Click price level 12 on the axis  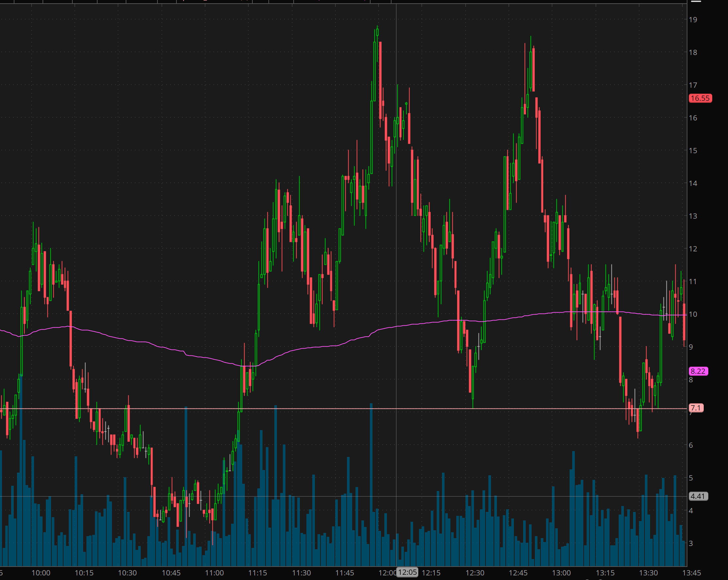(693, 249)
